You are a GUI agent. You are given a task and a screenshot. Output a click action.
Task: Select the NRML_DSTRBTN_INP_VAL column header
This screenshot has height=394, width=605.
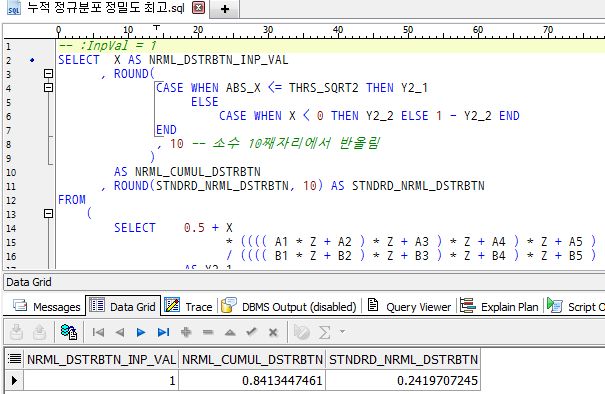[x=101, y=359]
